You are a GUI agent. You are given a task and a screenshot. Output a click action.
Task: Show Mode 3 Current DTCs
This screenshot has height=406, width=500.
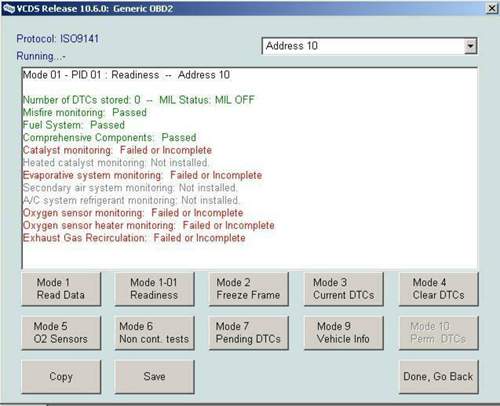[344, 289]
